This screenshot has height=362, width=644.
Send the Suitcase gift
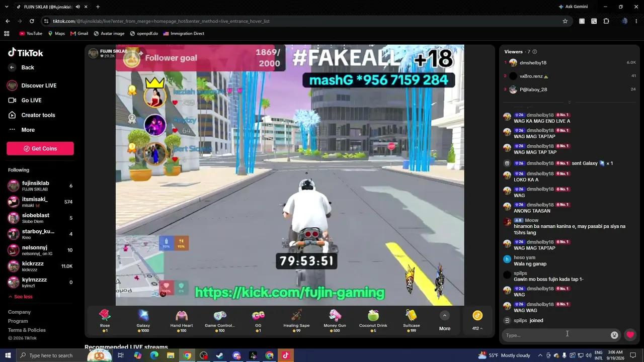coord(412,320)
